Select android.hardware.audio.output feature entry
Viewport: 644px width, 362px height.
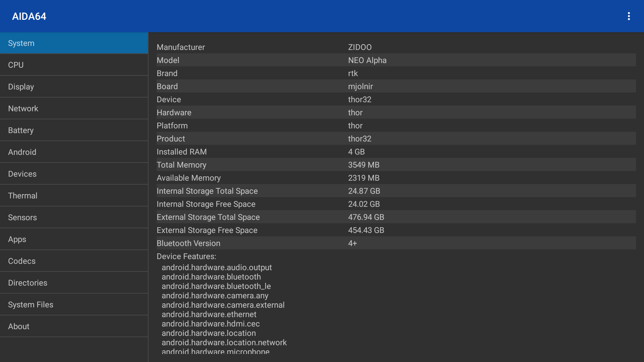click(217, 267)
